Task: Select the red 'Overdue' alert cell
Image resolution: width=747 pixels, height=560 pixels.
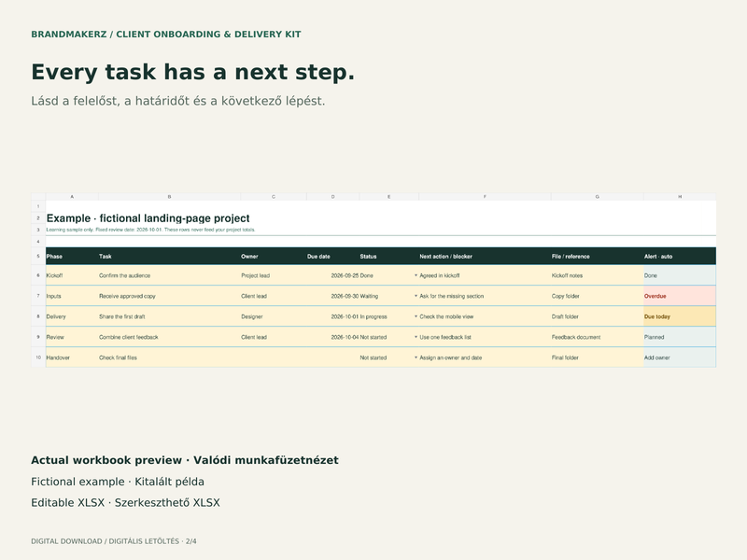Action: [680, 296]
